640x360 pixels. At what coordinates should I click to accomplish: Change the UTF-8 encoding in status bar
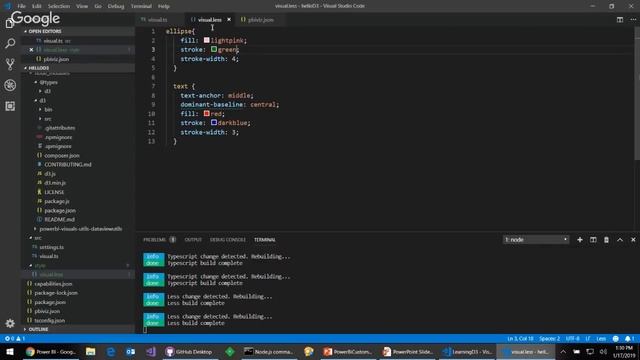[572, 338]
